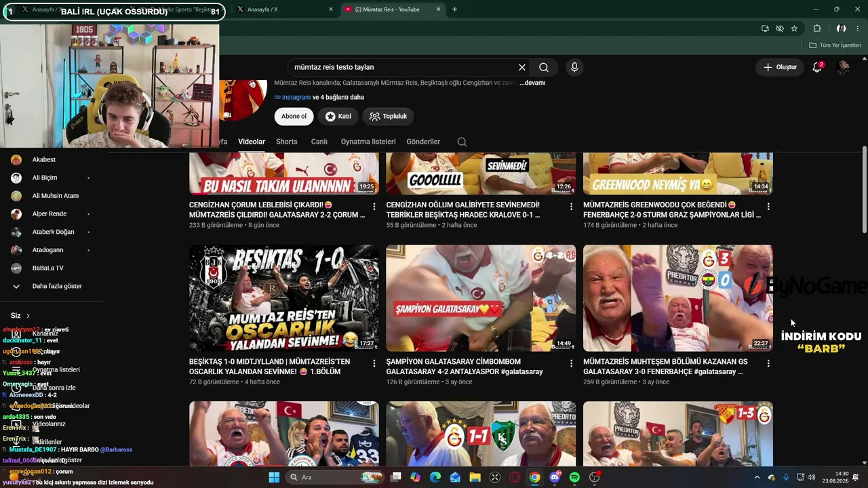Open options menu for Cengizhan Çorum Leblebisi video
868x488 pixels.
[374, 207]
